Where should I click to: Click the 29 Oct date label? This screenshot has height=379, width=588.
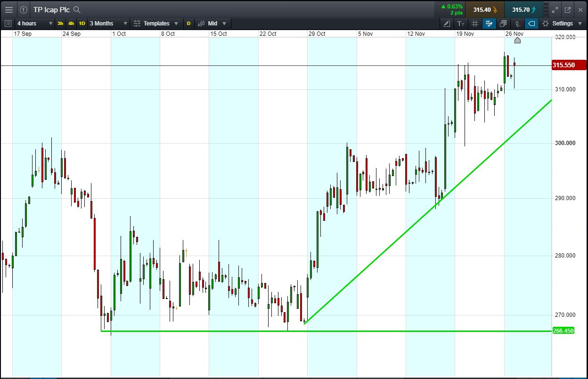coord(317,34)
